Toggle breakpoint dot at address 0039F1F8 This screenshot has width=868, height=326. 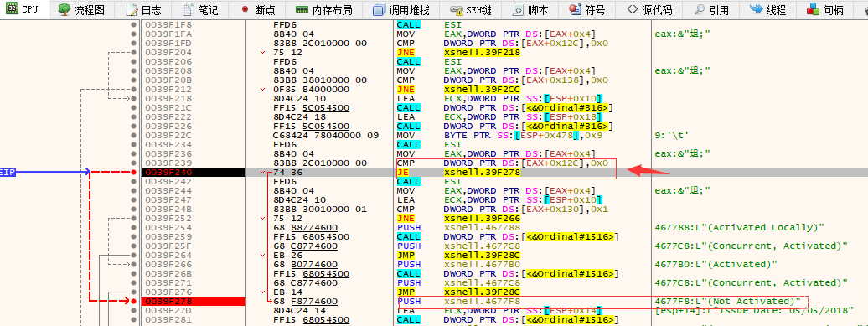click(x=133, y=25)
